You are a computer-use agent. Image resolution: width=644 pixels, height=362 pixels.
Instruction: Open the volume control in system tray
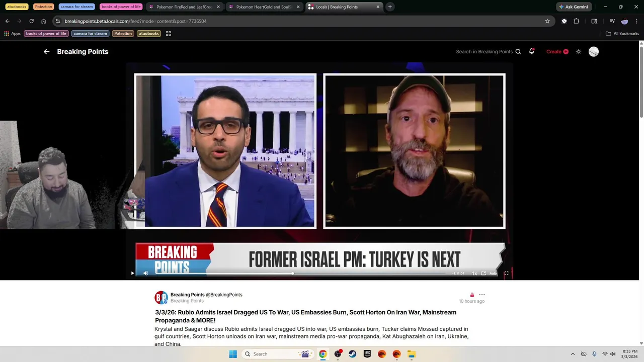pyautogui.click(x=613, y=354)
